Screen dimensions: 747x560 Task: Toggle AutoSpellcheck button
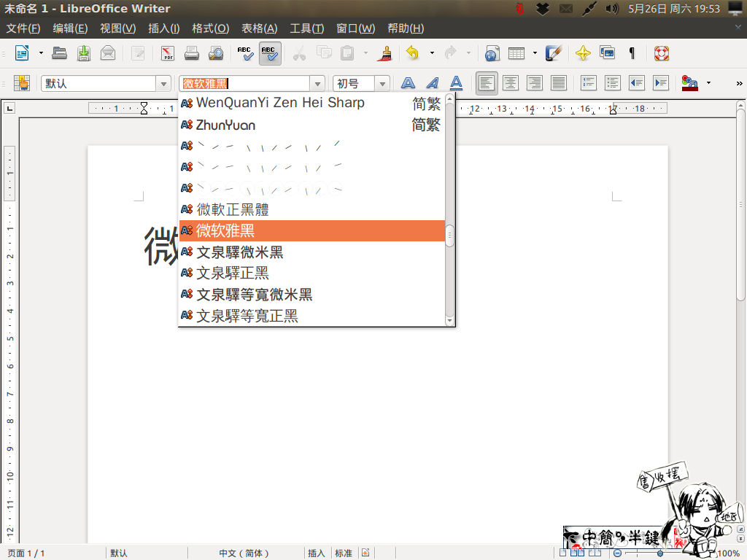pos(270,52)
